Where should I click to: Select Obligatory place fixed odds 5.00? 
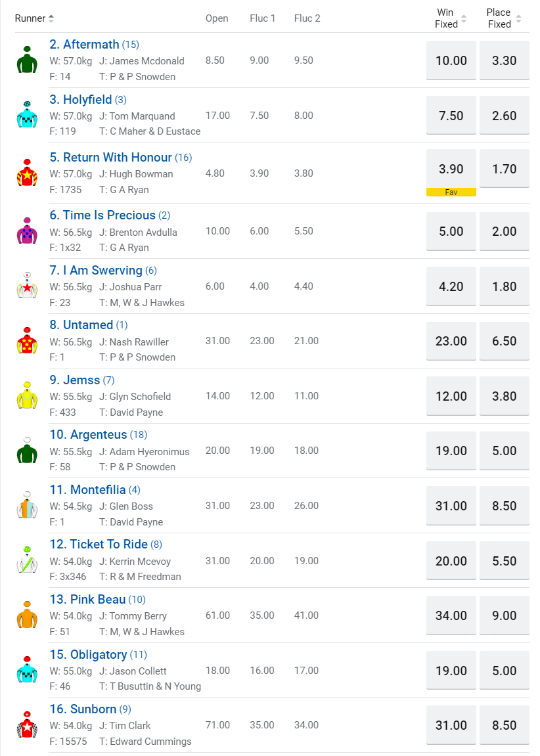505,671
